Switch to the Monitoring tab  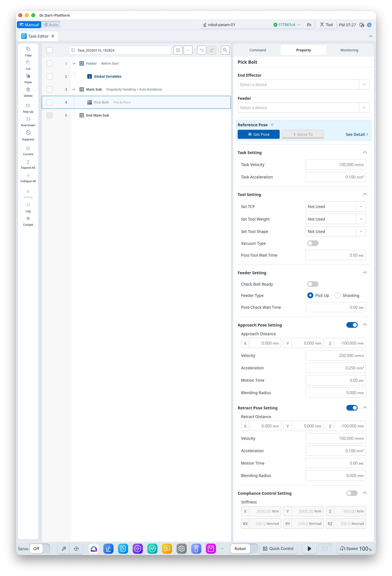(349, 50)
